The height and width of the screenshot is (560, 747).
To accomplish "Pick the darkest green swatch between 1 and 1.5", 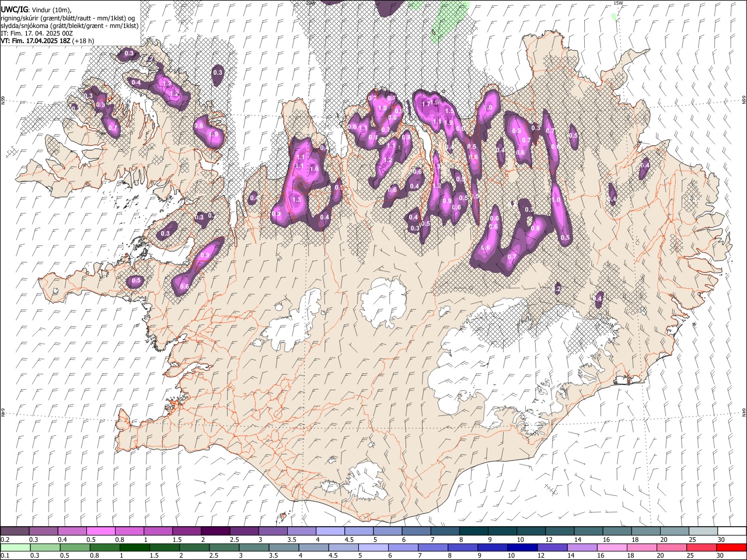I will click(x=134, y=547).
